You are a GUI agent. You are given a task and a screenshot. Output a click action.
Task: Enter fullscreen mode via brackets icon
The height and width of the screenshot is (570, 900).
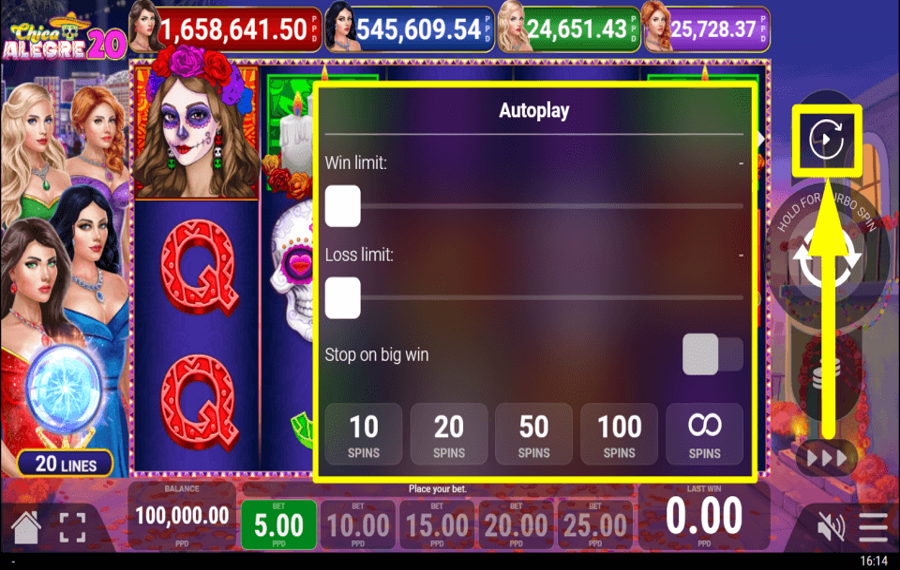click(73, 527)
